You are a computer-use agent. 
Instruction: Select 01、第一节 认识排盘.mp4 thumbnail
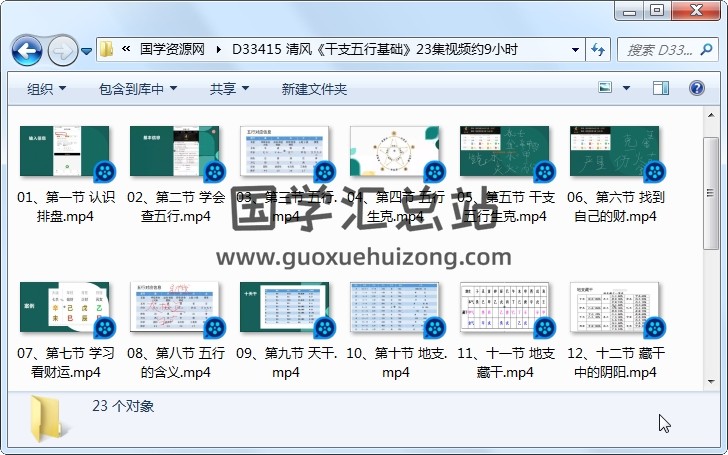pos(65,151)
